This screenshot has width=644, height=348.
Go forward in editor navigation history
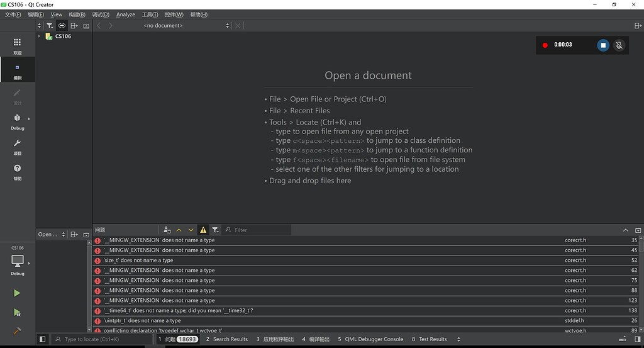pos(110,25)
